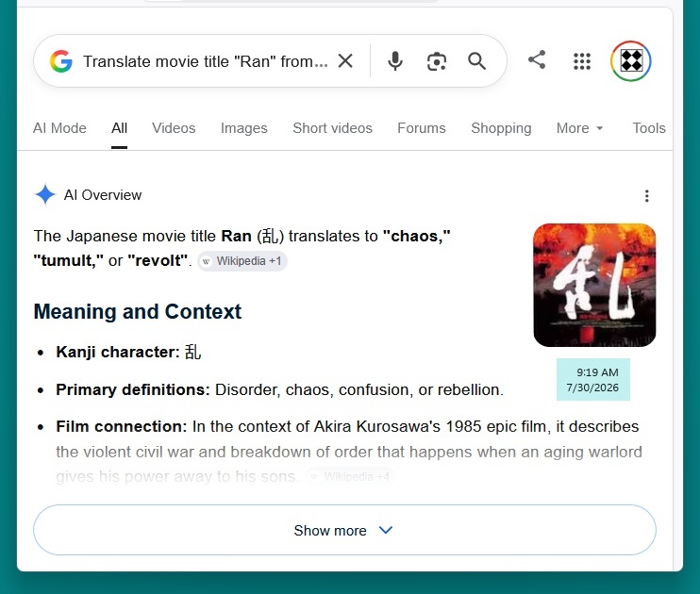Click the 9:19 AM 7/30/2026 clock
Viewport: 700px width, 594px height.
click(x=592, y=379)
